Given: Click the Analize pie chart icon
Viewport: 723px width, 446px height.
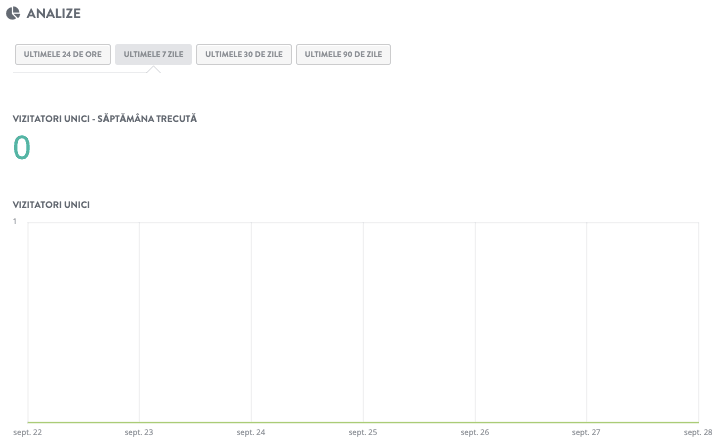Looking at the screenshot, I should (x=13, y=14).
